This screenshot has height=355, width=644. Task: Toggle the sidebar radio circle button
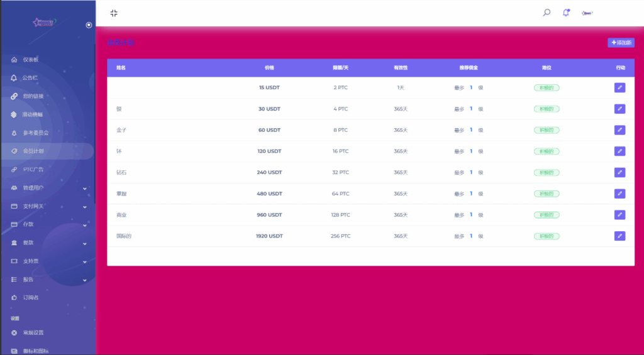click(x=89, y=25)
